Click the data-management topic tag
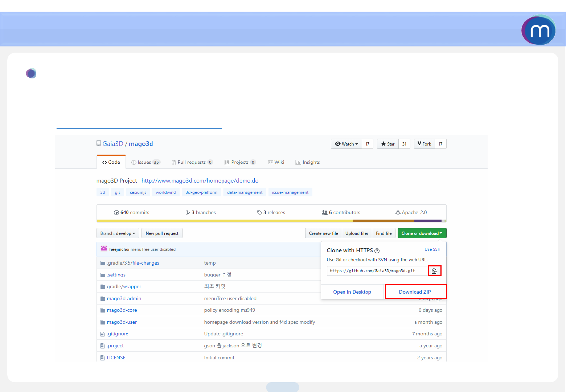This screenshot has height=392, width=566. pos(245,192)
